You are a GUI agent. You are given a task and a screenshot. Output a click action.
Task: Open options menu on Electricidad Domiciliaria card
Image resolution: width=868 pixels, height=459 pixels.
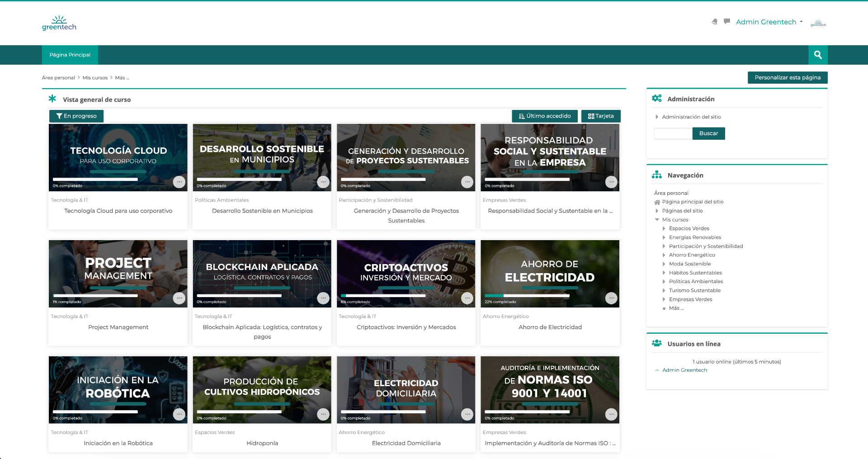click(x=467, y=414)
